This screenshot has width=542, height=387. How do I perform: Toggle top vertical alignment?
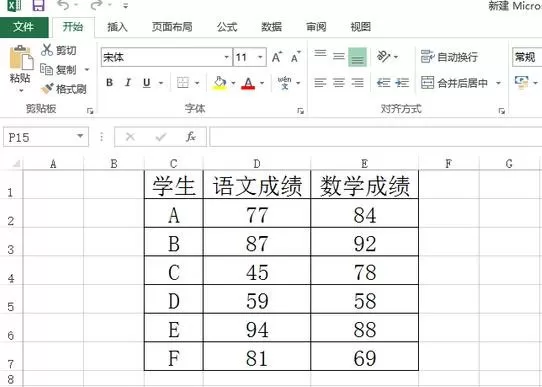pos(320,55)
